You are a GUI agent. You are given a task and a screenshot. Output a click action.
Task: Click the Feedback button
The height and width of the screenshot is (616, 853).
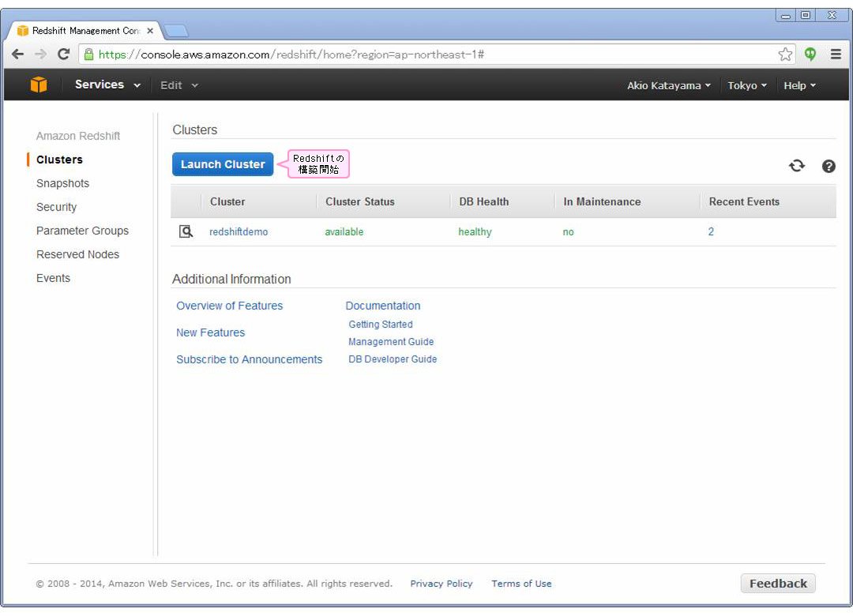778,584
